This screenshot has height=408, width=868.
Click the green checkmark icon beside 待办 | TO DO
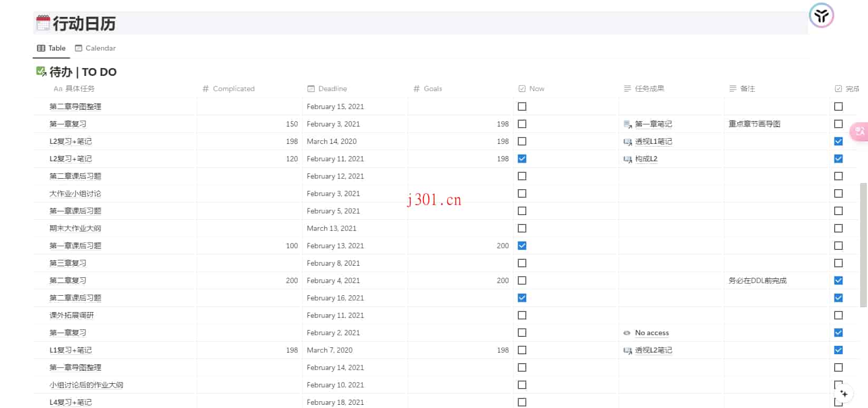pyautogui.click(x=41, y=71)
